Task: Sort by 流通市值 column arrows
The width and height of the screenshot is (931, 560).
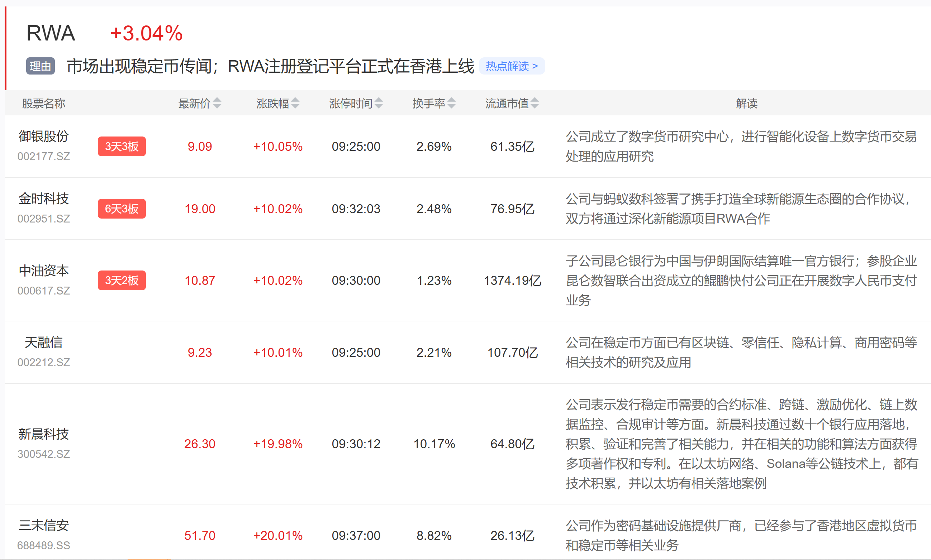Action: click(535, 103)
